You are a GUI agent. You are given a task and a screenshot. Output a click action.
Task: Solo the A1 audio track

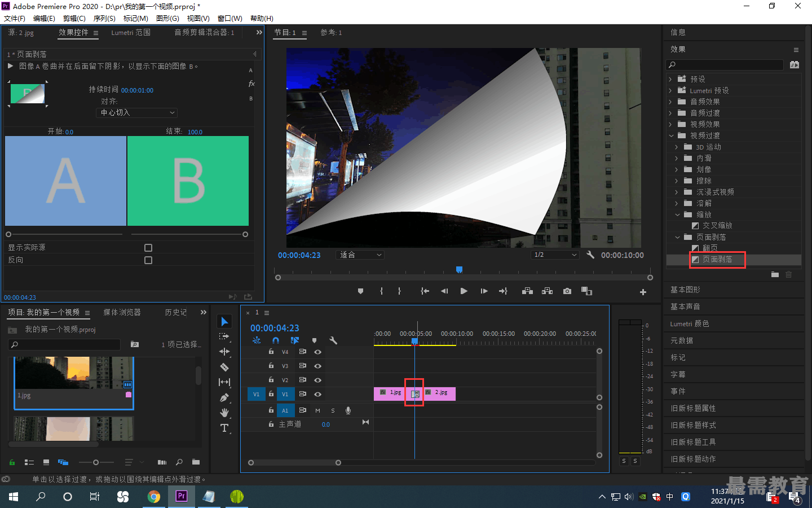click(333, 410)
